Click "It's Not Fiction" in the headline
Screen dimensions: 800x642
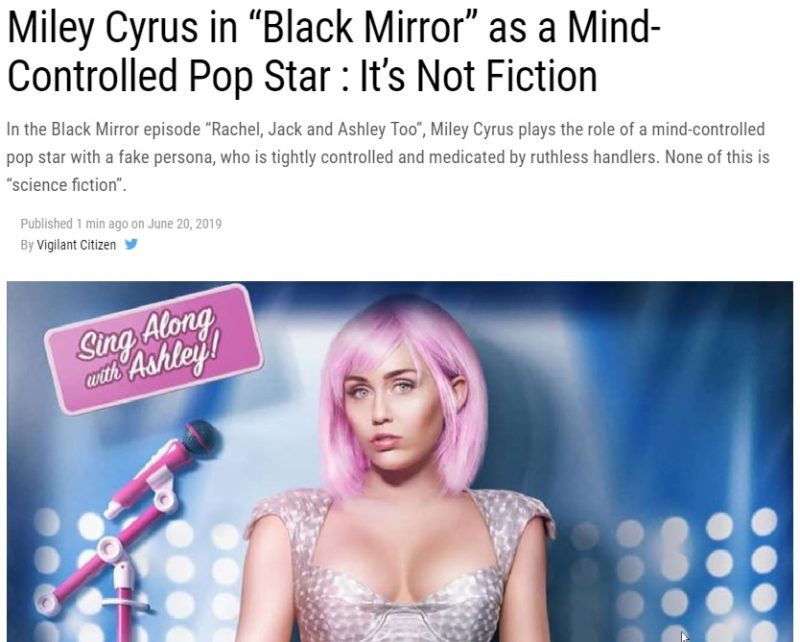tap(479, 76)
